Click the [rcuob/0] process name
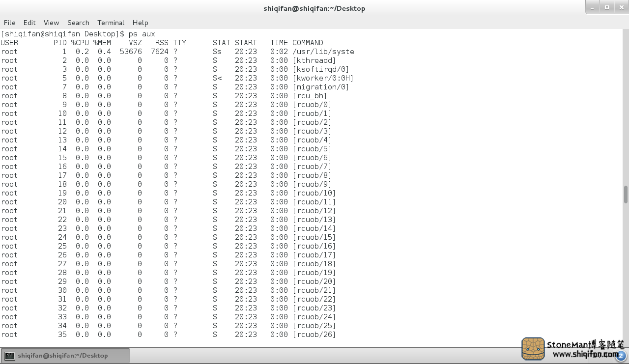 (312, 105)
